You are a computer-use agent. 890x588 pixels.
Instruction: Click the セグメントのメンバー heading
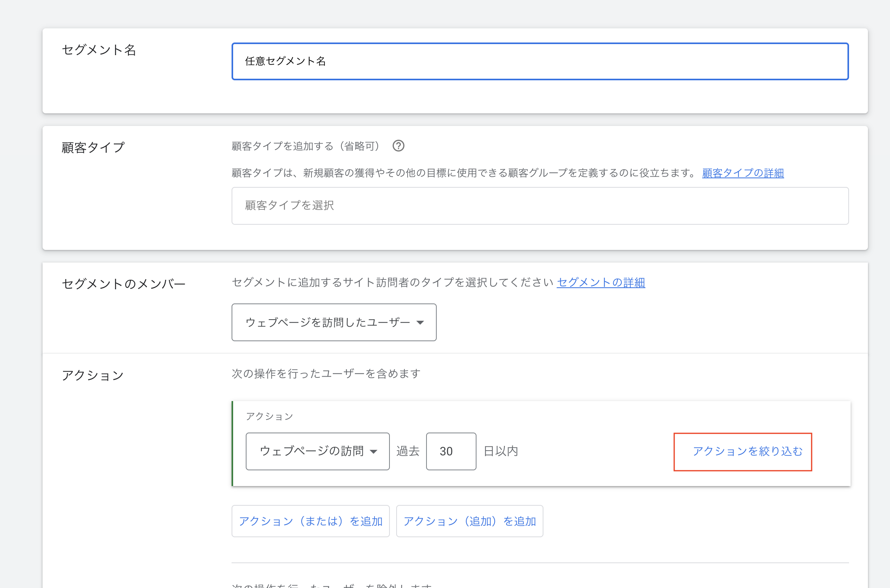tap(124, 284)
